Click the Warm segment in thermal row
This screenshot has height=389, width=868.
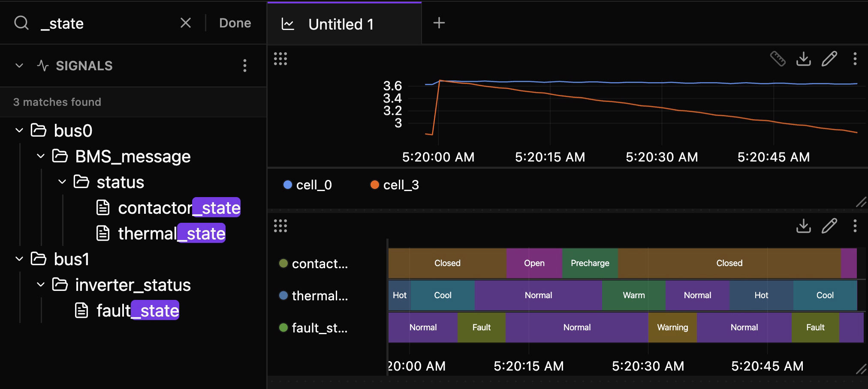point(634,295)
